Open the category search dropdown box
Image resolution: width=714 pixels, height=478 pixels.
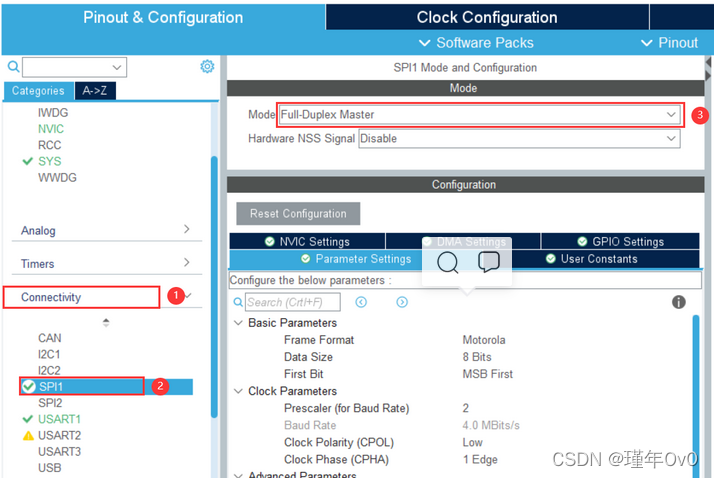coord(74,67)
